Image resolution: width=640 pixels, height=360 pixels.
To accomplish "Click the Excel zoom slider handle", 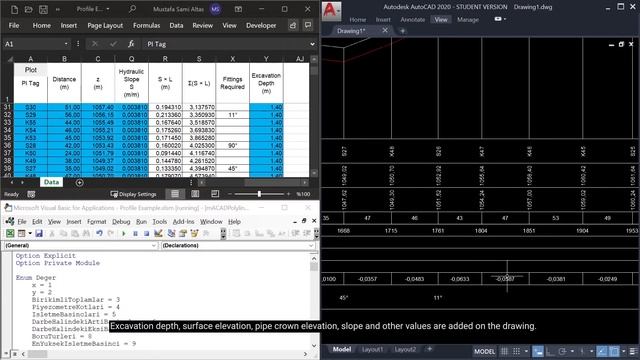I will [259, 194].
